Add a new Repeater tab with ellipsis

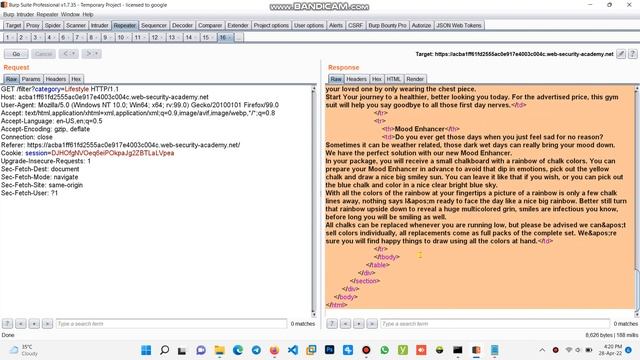click(x=239, y=37)
